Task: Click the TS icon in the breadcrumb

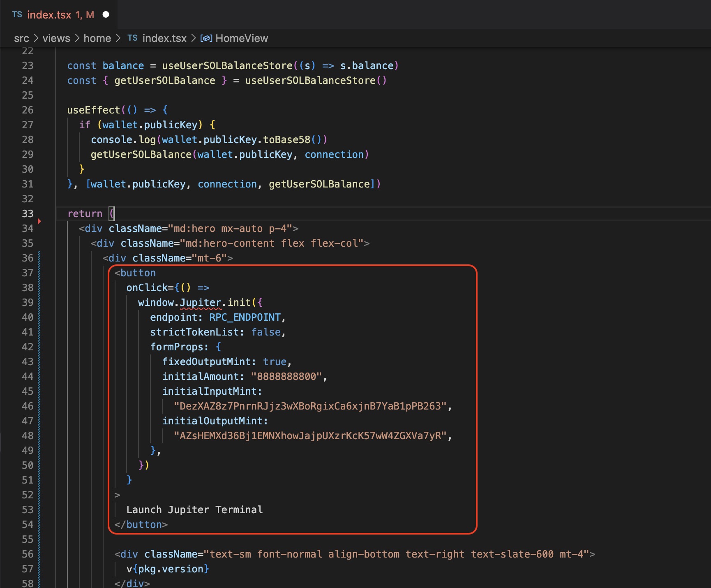Action: pos(132,38)
